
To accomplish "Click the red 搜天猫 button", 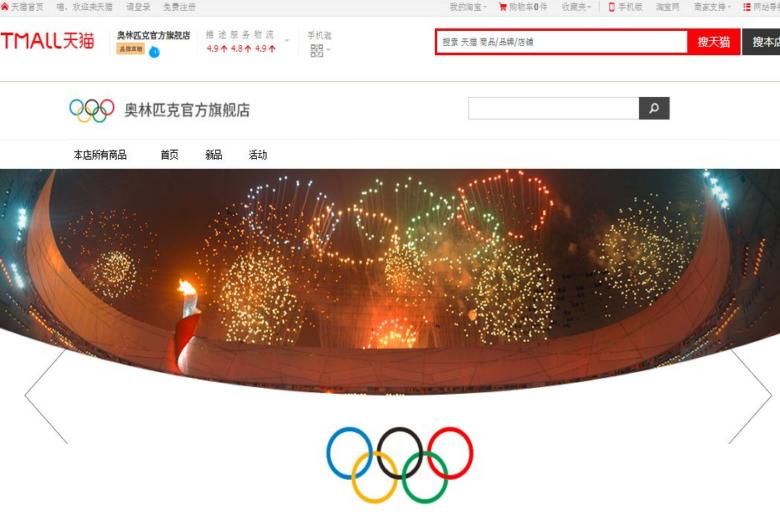I will click(713, 42).
